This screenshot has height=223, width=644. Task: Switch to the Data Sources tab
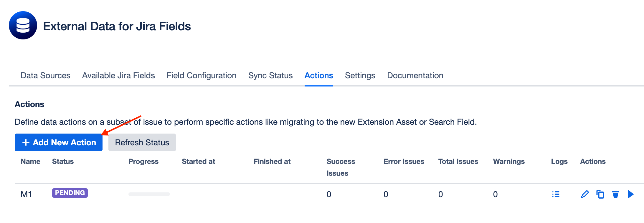pos(45,76)
